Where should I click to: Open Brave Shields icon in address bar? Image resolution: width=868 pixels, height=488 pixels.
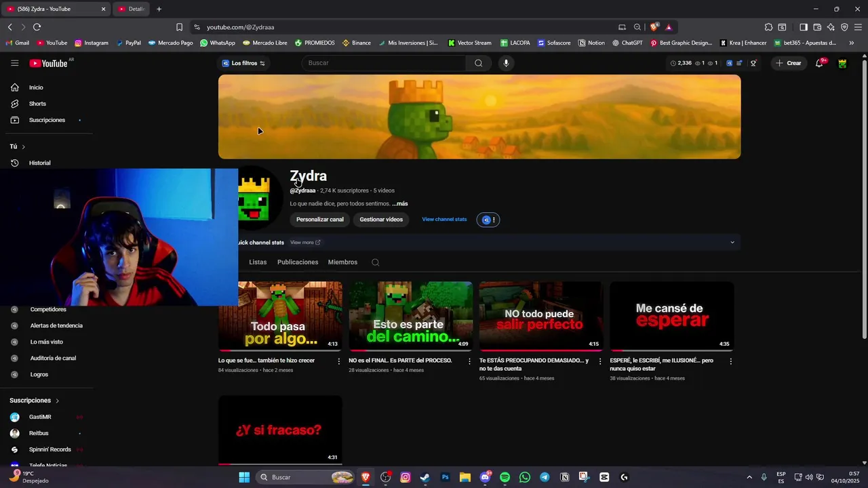point(654,27)
